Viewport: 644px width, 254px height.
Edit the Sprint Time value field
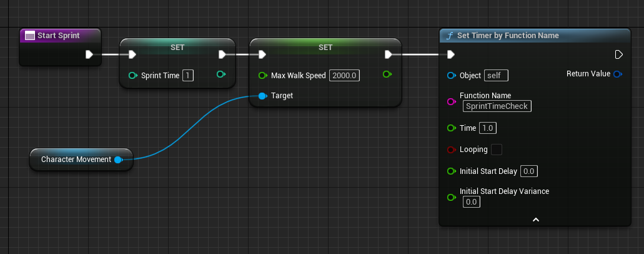click(187, 75)
